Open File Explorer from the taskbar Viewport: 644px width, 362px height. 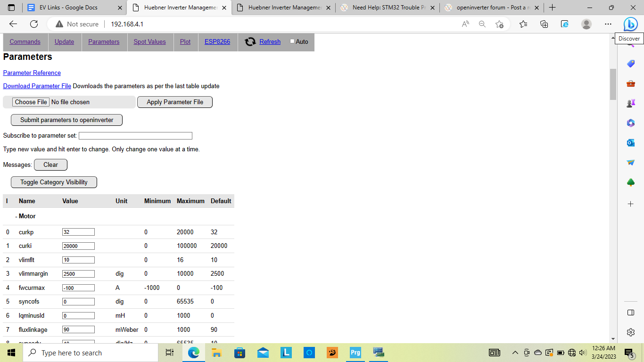[216, 353]
